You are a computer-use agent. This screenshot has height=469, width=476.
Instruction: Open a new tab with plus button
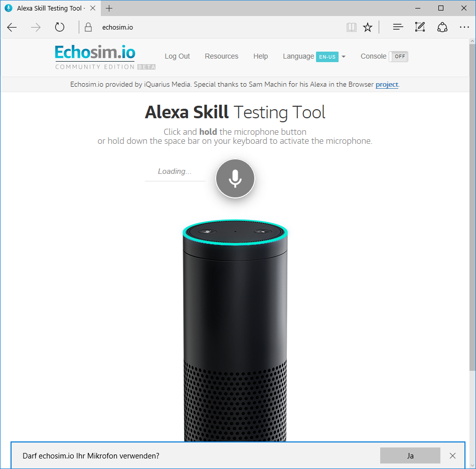point(109,8)
